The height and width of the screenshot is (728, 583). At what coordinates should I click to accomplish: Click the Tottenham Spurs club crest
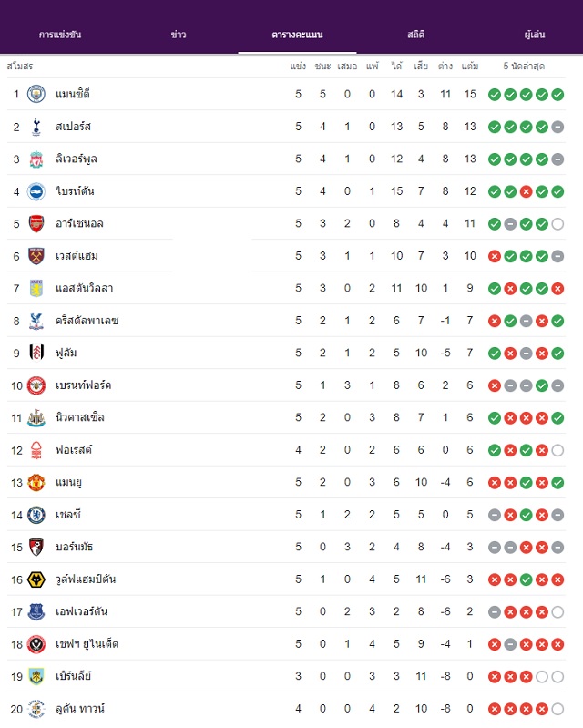(x=36, y=127)
